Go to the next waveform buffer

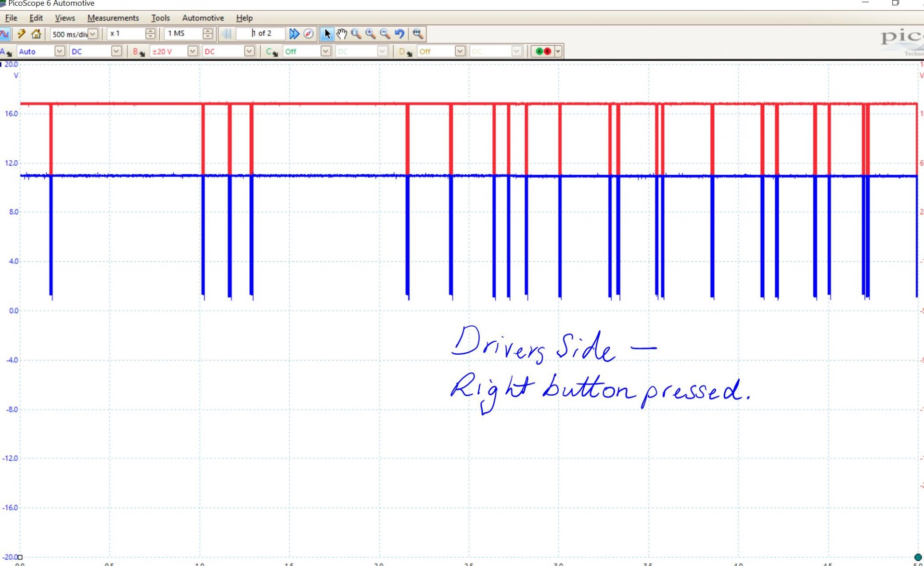click(294, 34)
